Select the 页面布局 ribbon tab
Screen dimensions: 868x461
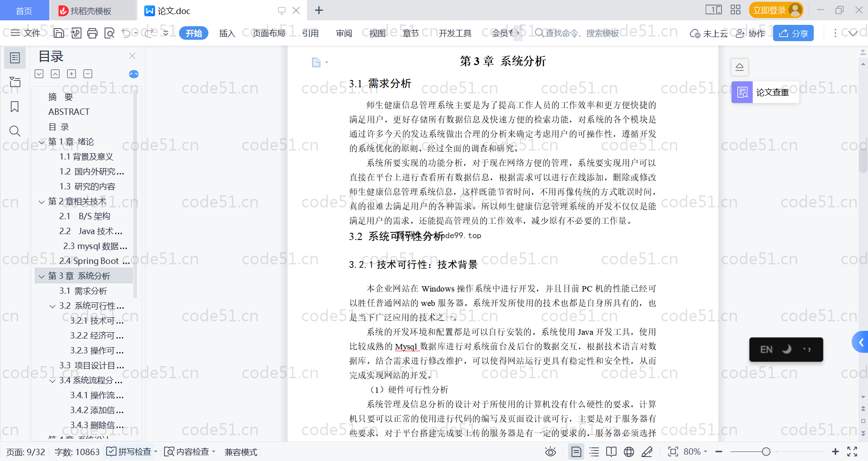point(269,33)
